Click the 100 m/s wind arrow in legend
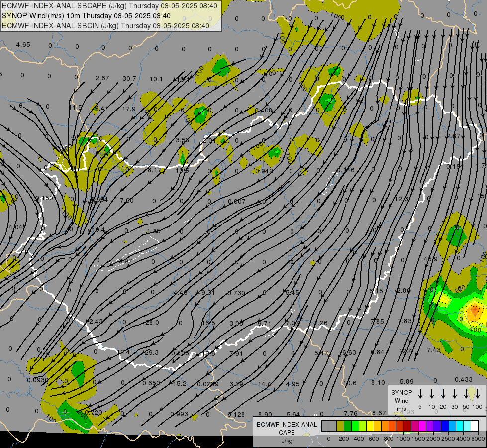The height and width of the screenshot is (448, 487). click(478, 394)
